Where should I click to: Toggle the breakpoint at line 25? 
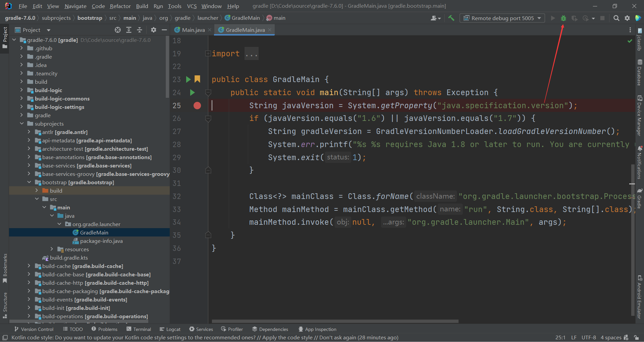pyautogui.click(x=197, y=106)
